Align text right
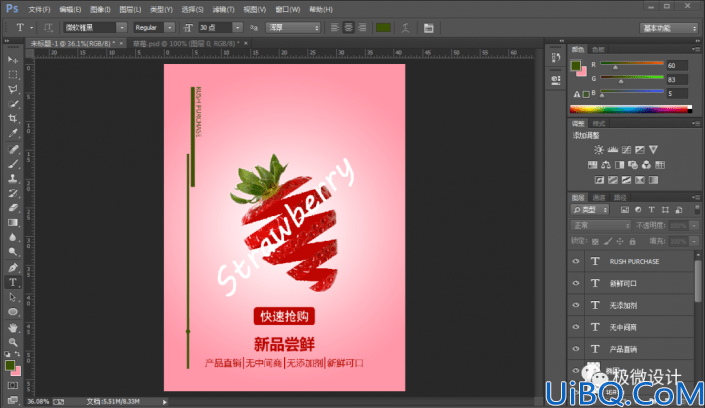 coord(362,28)
